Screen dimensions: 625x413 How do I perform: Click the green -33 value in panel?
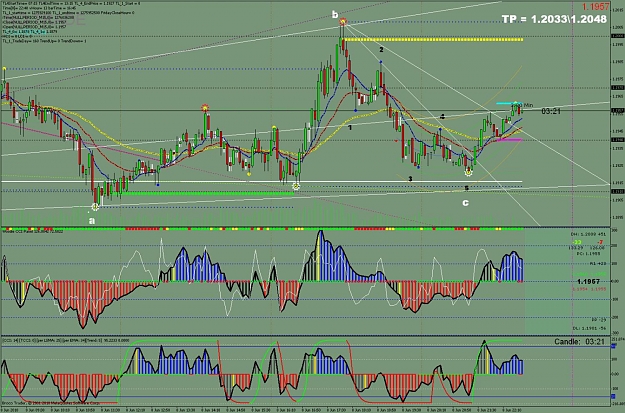(577, 242)
